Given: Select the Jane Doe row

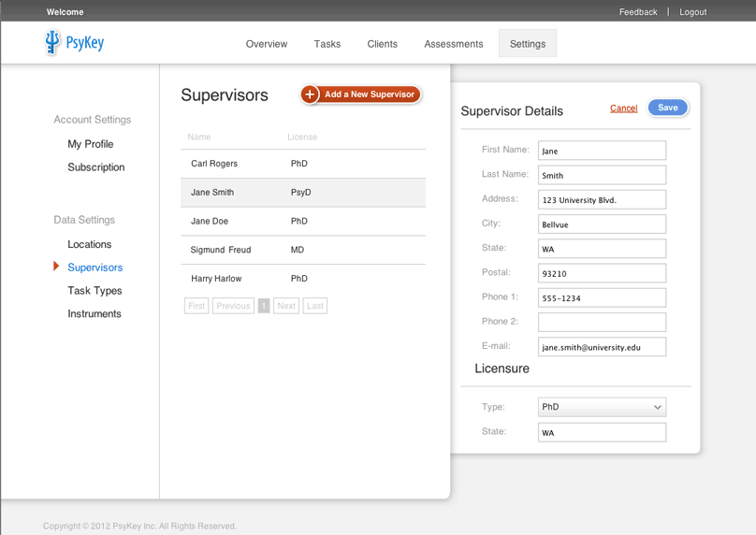Looking at the screenshot, I should coord(303,222).
